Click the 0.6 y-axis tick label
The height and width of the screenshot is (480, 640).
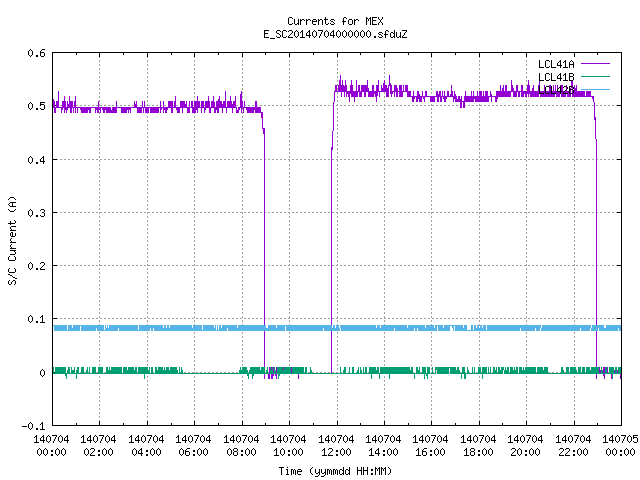coord(36,53)
